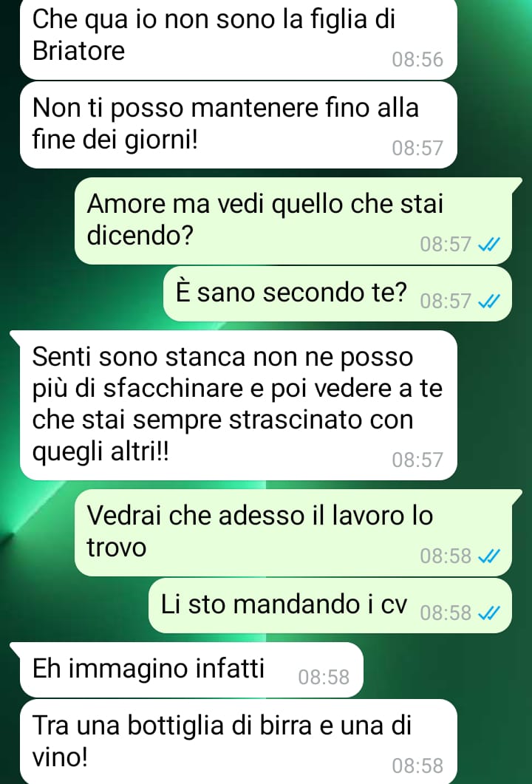Tap the blue ticks on 'Li sto mandando i cv'

pyautogui.click(x=488, y=613)
